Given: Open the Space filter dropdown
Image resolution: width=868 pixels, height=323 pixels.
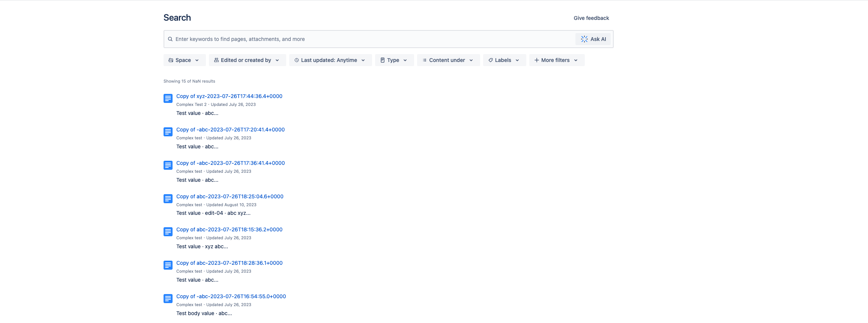Looking at the screenshot, I should [185, 60].
